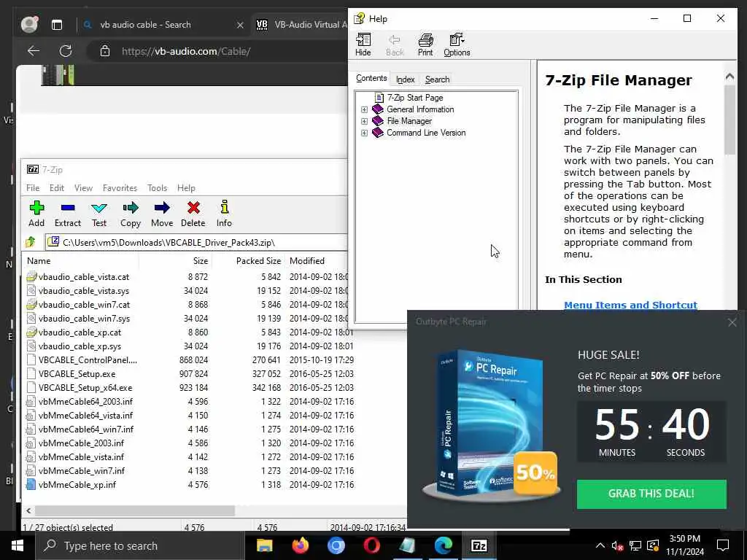Open the 7-Zip Edit menu
Screen dimensions: 747x560
57,188
